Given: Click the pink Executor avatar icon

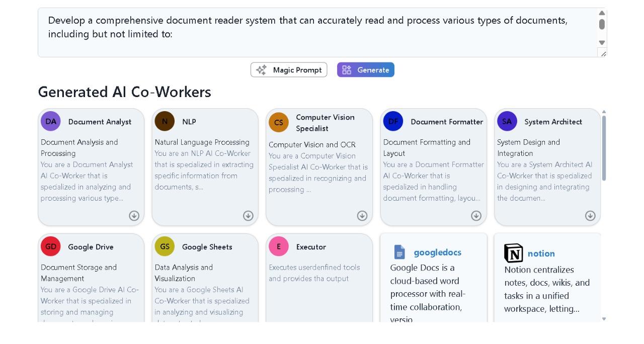Looking at the screenshot, I should coord(279,246).
